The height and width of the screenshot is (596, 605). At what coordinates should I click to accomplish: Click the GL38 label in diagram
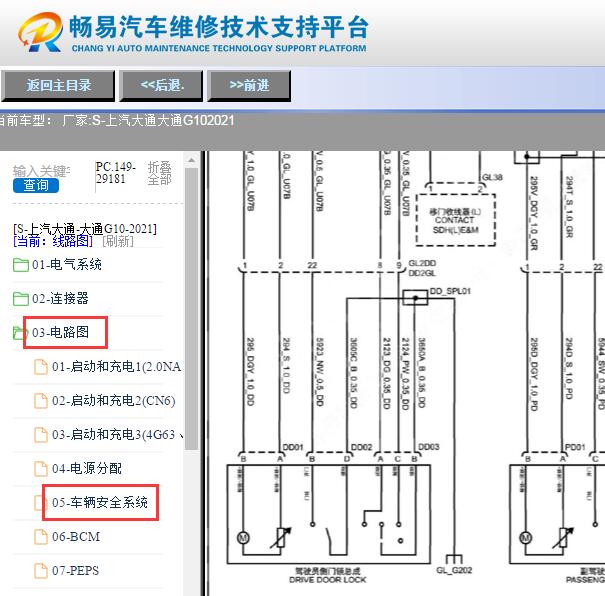point(493,177)
